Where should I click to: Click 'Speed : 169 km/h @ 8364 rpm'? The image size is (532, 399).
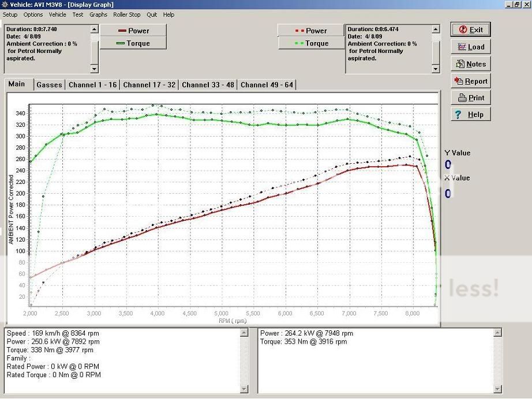point(53,333)
